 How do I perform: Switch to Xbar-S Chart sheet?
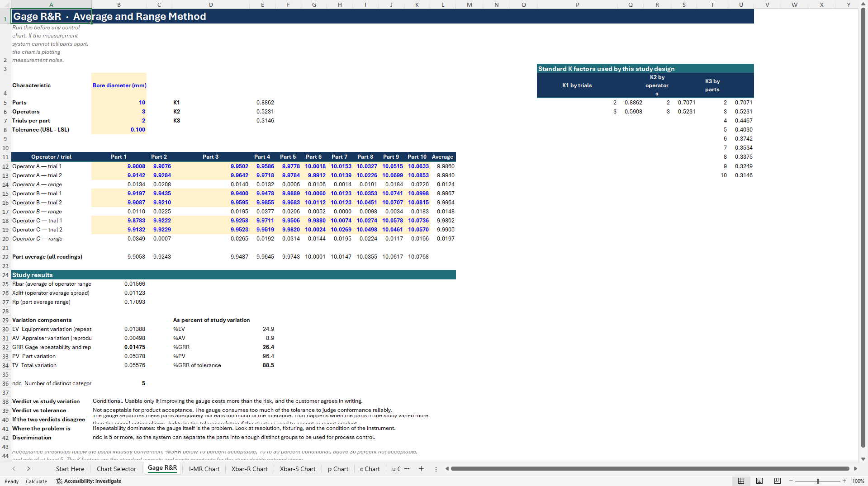pos(298,469)
